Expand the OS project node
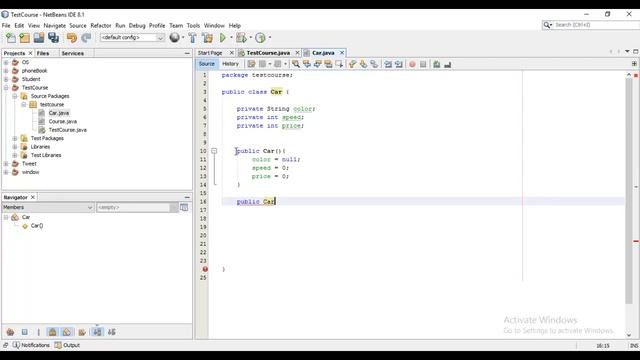 tap(6, 62)
